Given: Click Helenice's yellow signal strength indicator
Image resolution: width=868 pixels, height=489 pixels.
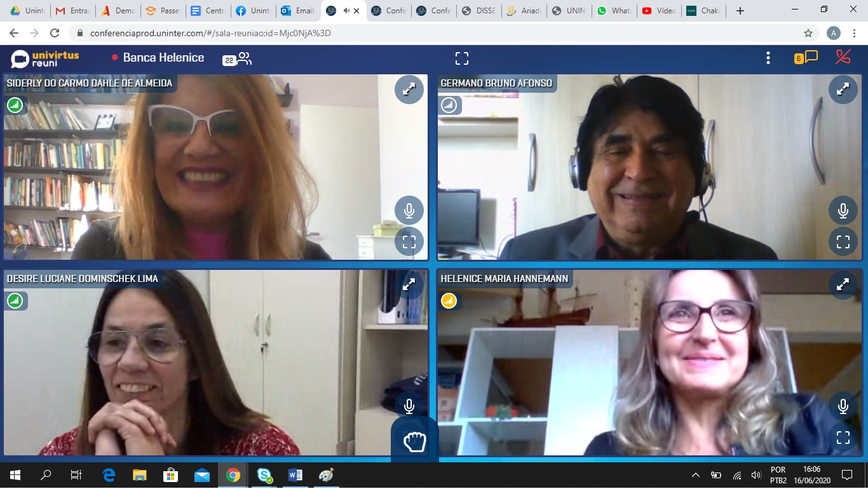Looking at the screenshot, I should coord(449,300).
